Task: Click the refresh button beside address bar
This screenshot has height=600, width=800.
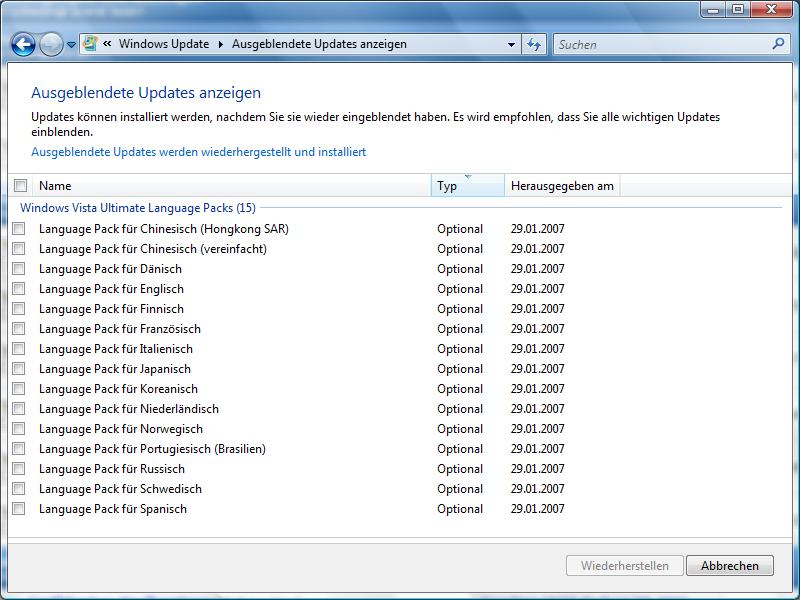Action: pos(534,45)
